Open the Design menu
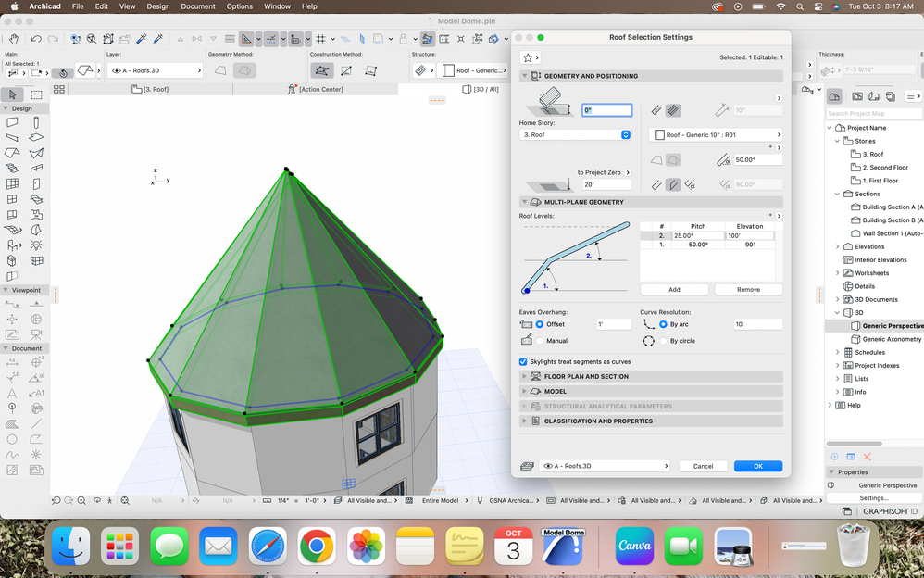924x578 pixels. [x=158, y=6]
